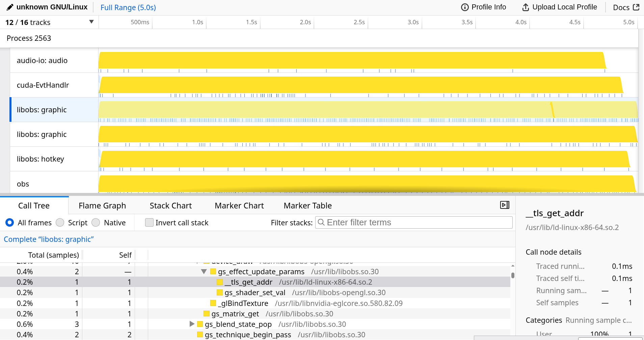Click the Self column header
The height and width of the screenshot is (340, 644).
(125, 255)
